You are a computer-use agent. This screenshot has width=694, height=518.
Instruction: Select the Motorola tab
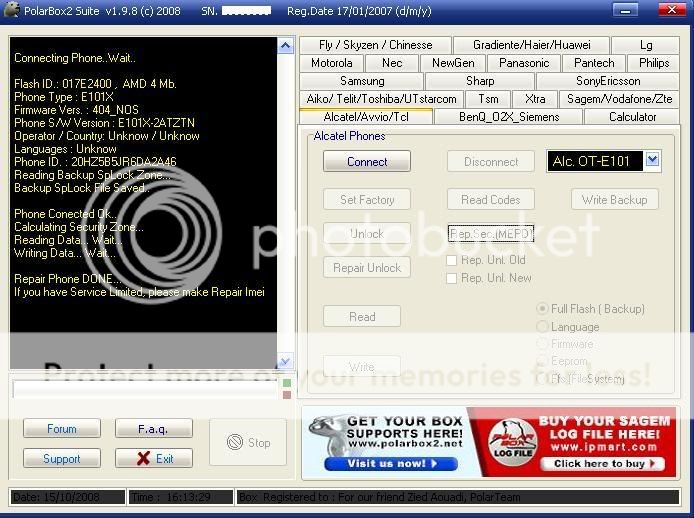pyautogui.click(x=332, y=63)
